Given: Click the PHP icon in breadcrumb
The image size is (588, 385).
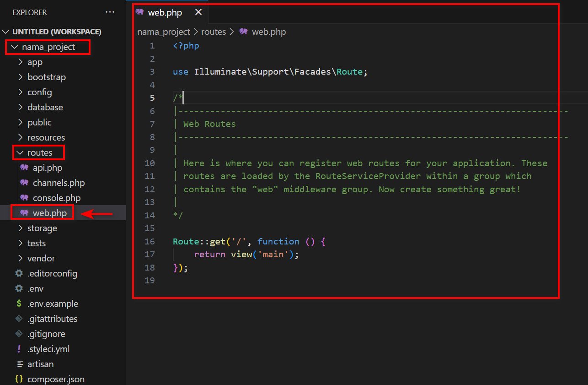Looking at the screenshot, I should (243, 32).
